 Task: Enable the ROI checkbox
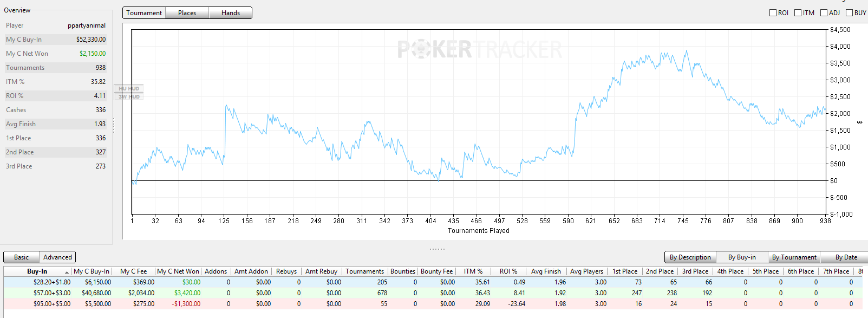pyautogui.click(x=773, y=13)
